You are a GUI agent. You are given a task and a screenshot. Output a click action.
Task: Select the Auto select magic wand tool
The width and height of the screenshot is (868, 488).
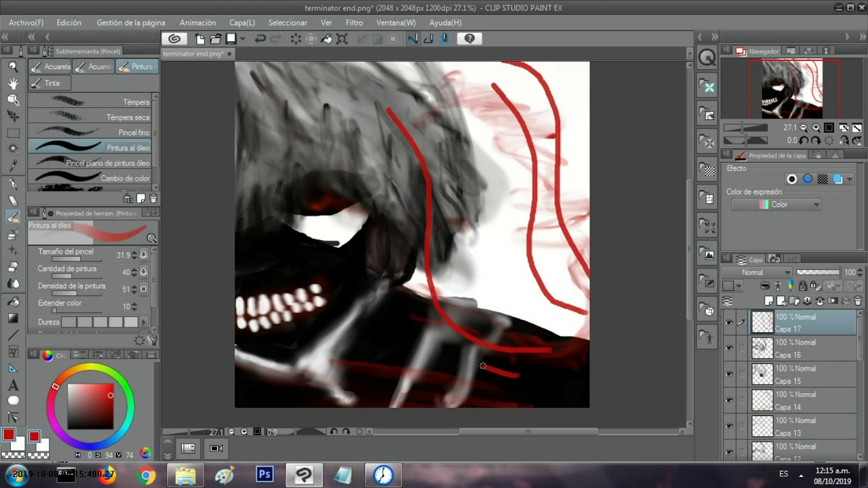13,149
